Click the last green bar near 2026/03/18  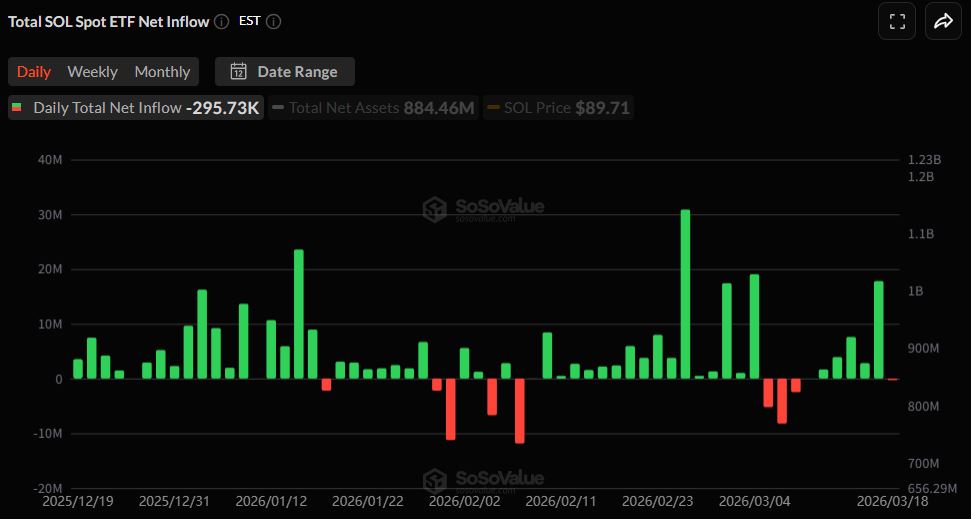click(878, 330)
